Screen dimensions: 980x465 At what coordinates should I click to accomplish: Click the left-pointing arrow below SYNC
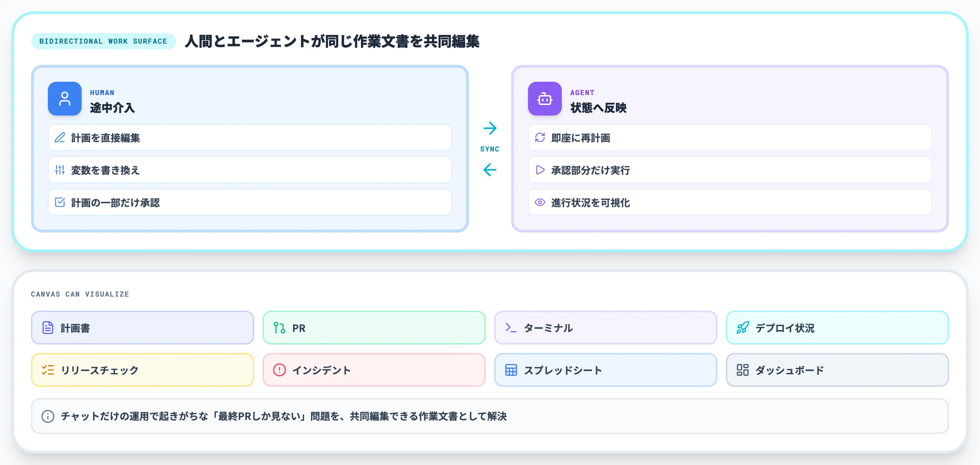(490, 170)
